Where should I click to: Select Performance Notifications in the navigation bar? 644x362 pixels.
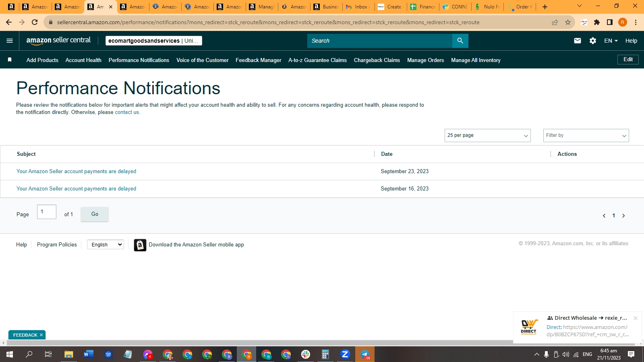click(139, 60)
